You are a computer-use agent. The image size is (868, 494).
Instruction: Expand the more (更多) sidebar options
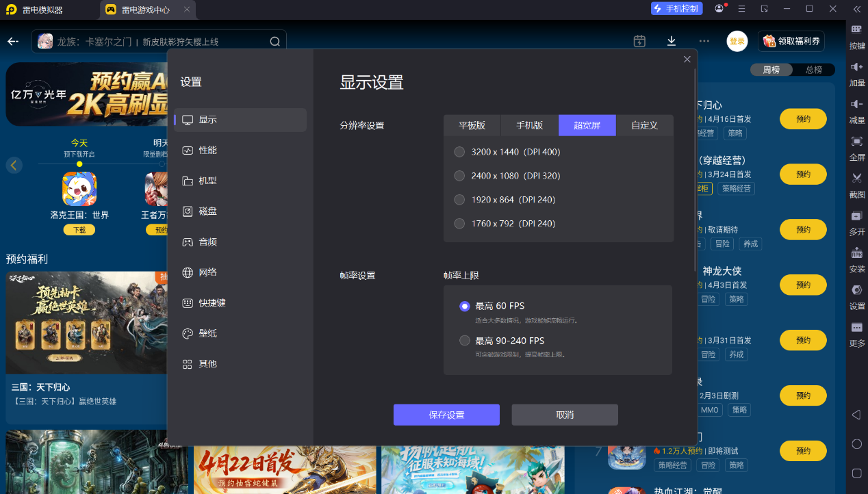[856, 328]
